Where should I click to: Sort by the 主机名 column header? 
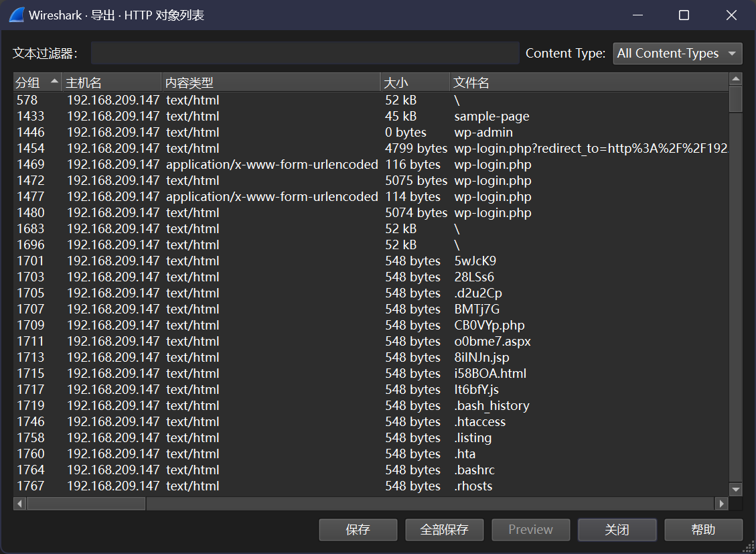pyautogui.click(x=112, y=82)
